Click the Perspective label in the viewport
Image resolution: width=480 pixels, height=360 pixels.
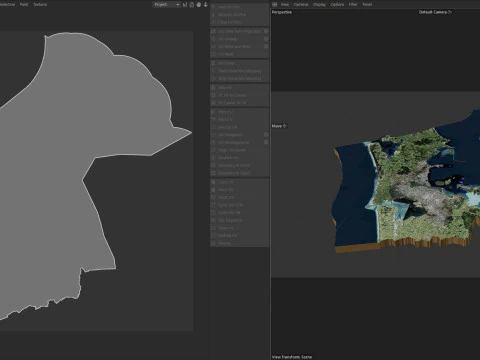point(282,12)
